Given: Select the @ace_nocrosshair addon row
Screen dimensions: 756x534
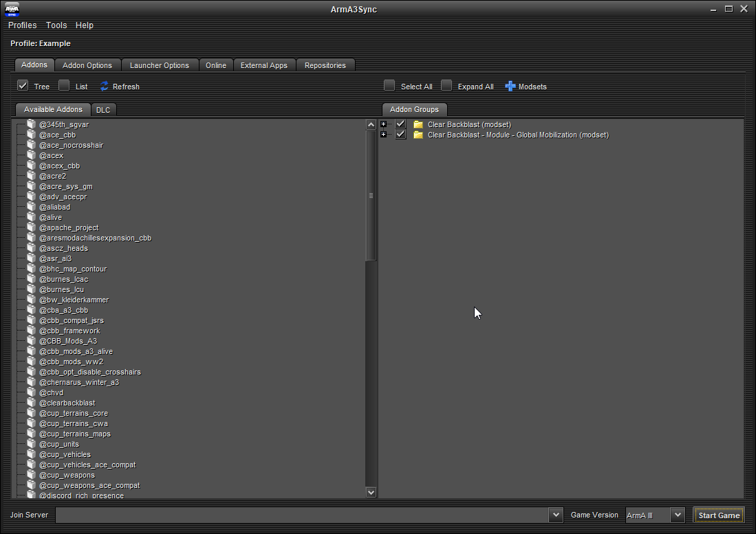Looking at the screenshot, I should coord(72,145).
